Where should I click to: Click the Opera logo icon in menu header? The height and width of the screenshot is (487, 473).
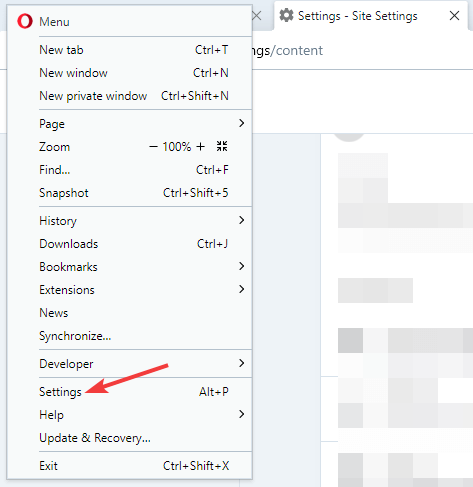(x=25, y=21)
